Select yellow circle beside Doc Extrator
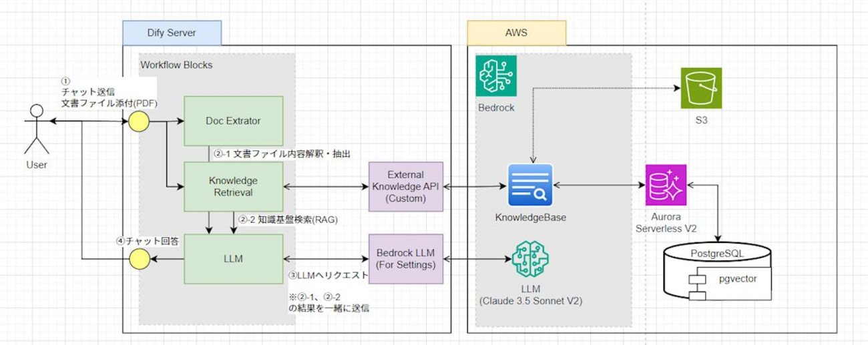The image size is (868, 345). [138, 121]
